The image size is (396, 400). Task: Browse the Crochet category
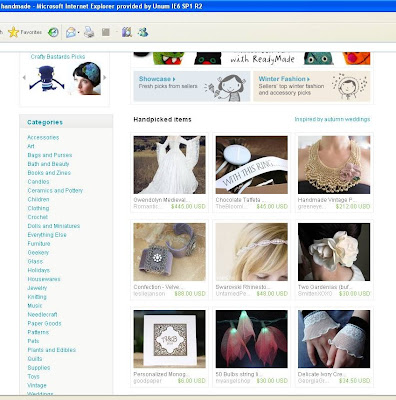tap(37, 217)
